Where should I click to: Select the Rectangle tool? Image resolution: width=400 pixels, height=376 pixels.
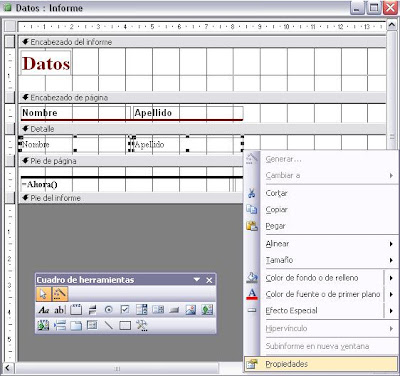(125, 326)
